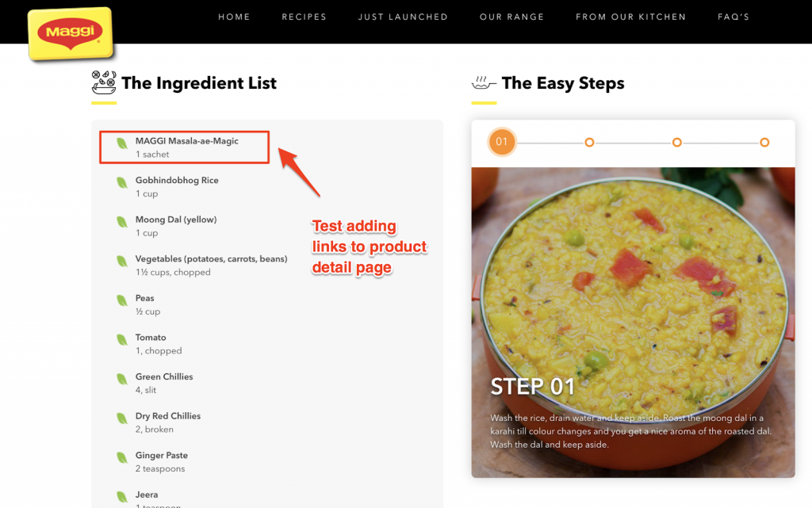
Task: Click leaf icon beside Green Chillies
Action: (122, 380)
